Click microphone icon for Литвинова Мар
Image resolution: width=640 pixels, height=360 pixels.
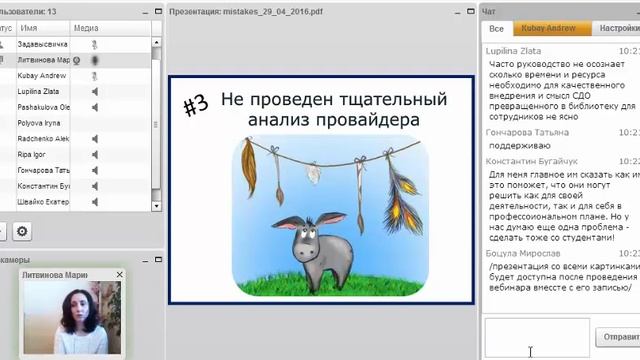coord(94,60)
